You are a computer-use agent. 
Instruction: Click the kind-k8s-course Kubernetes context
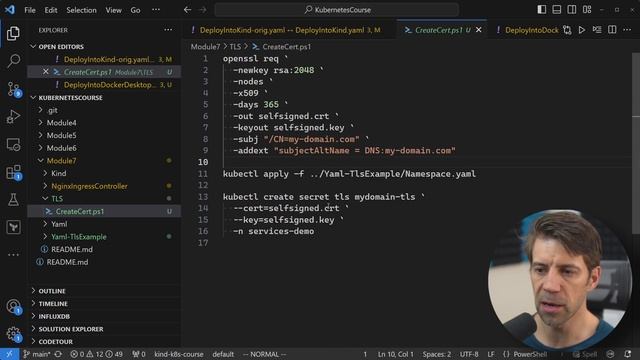[179, 354]
